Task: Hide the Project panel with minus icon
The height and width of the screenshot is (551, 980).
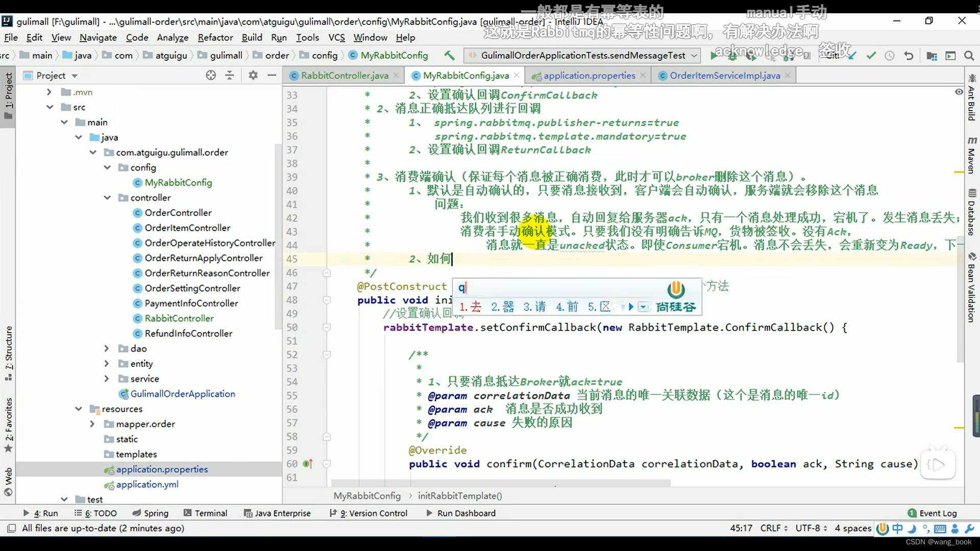Action: pos(272,76)
